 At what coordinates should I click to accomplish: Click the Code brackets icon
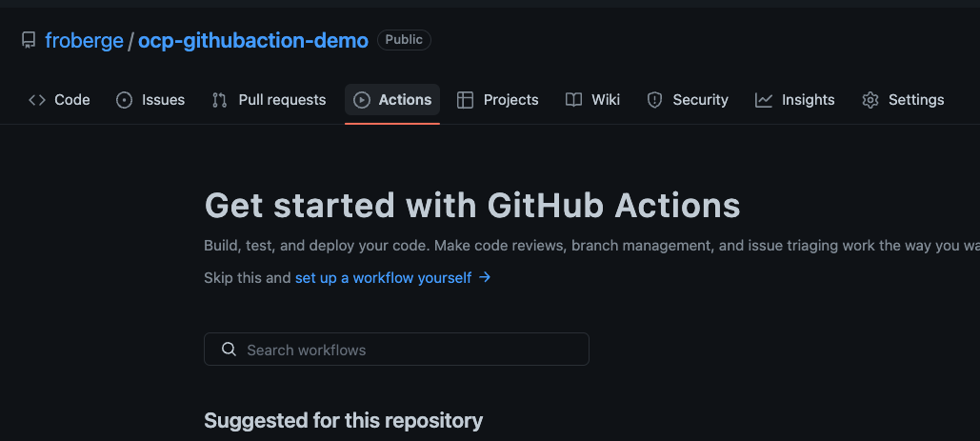pos(37,100)
